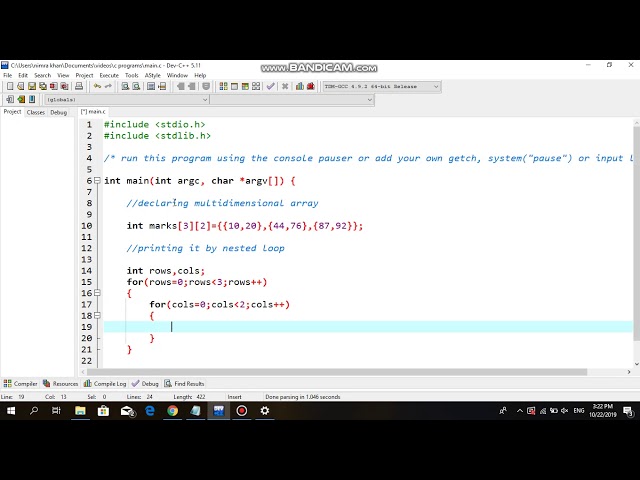
Task: Collapse the main function fold at line 6
Action: tap(97, 180)
